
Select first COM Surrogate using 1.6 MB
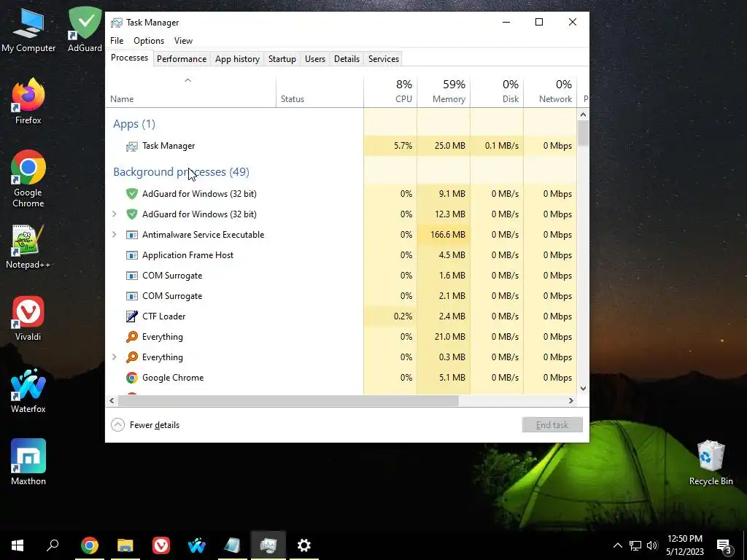[x=341, y=276]
